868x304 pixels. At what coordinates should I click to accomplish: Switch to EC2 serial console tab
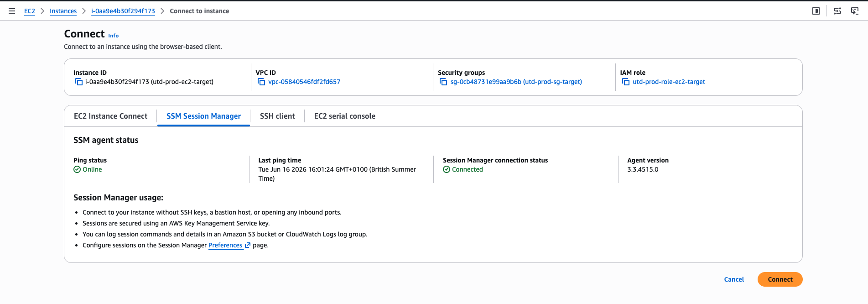click(345, 116)
